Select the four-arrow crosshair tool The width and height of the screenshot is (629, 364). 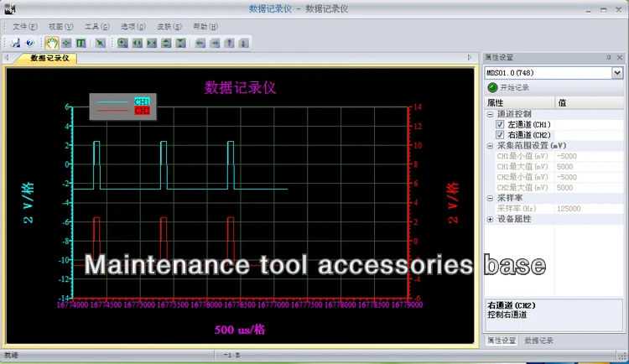click(x=66, y=43)
